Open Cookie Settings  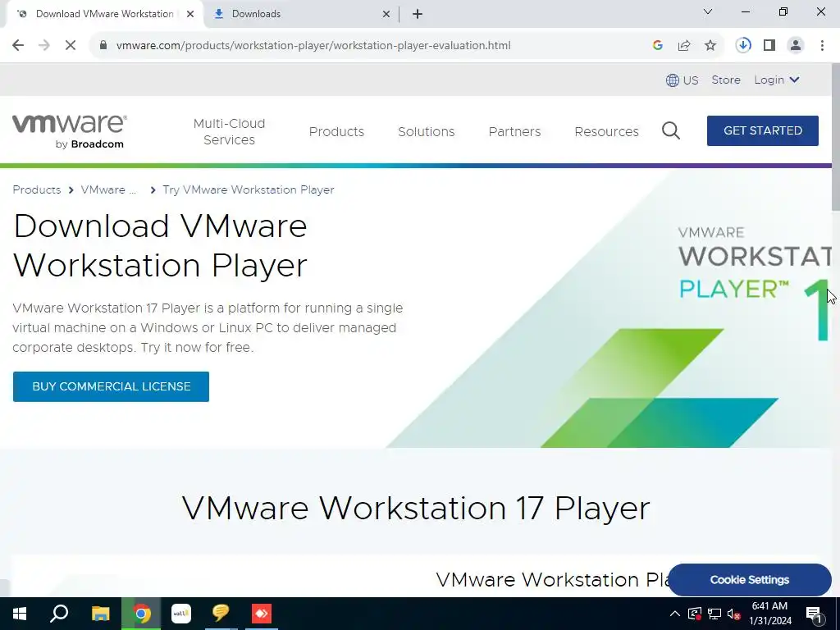750,580
